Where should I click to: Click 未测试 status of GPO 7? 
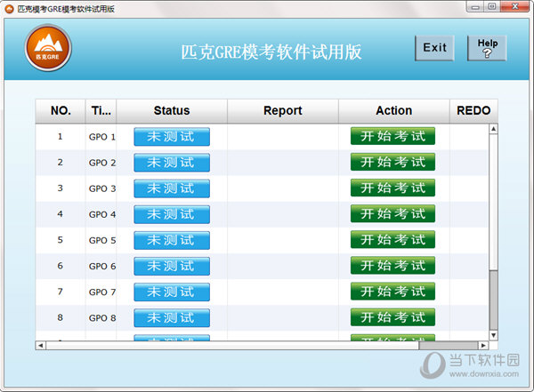pyautogui.click(x=172, y=292)
